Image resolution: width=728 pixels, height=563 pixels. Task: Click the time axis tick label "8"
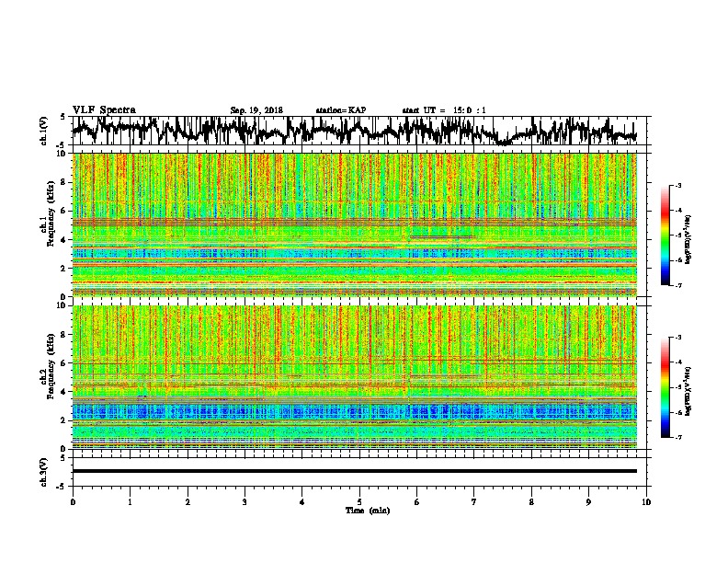(531, 501)
